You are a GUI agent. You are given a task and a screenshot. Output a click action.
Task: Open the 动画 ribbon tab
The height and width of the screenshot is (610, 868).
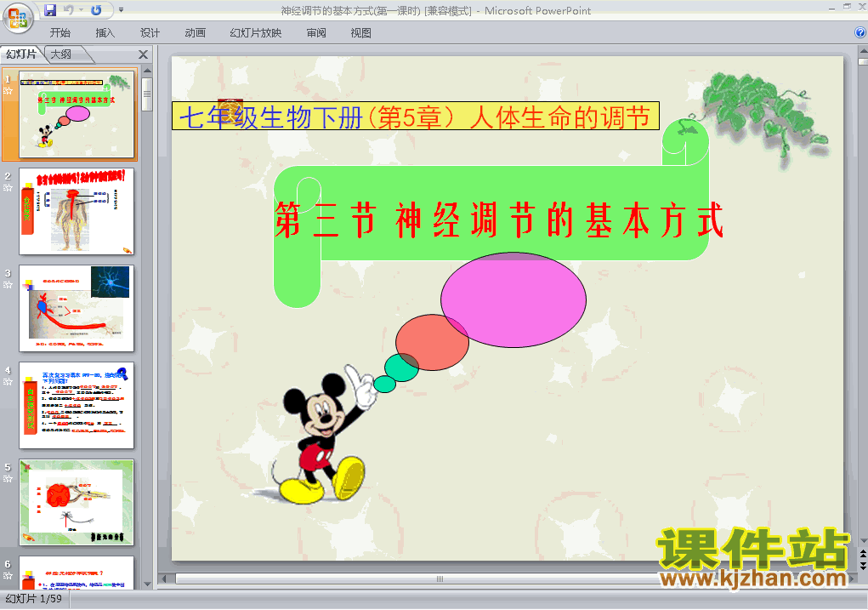195,32
